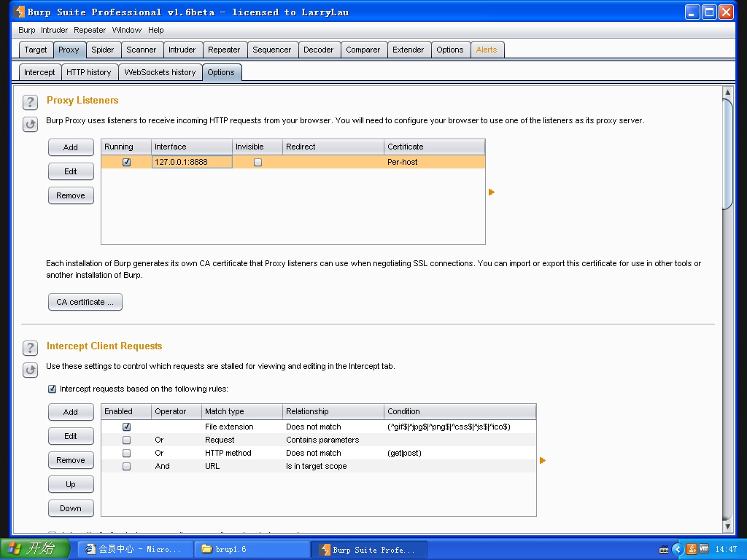Switch to the Comparer tab

(x=363, y=50)
